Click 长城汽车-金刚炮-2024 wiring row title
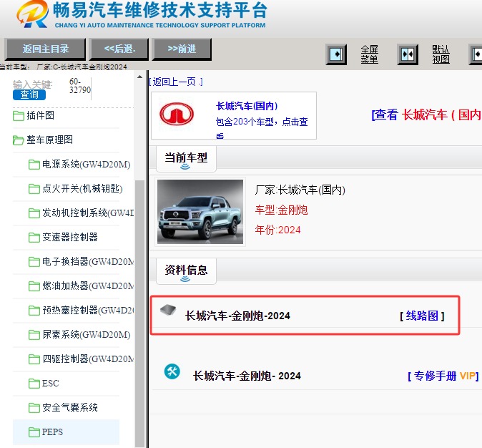482x448 pixels. pyautogui.click(x=237, y=316)
